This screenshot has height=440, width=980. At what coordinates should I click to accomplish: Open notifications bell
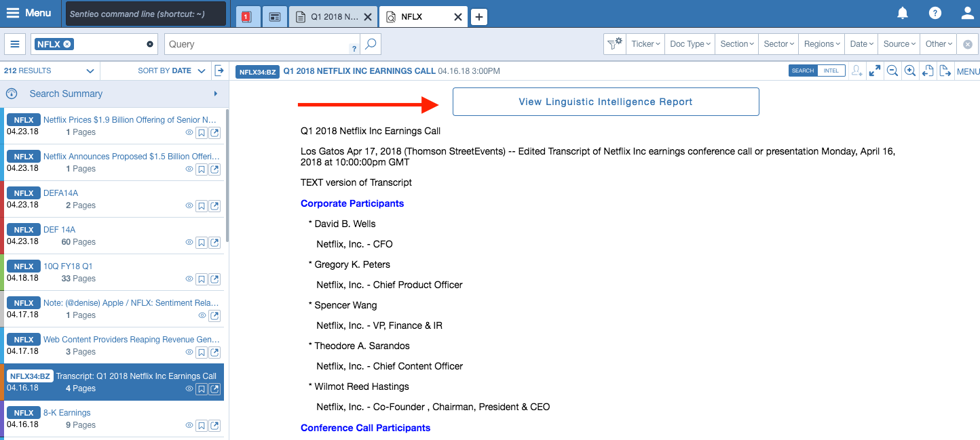point(903,13)
